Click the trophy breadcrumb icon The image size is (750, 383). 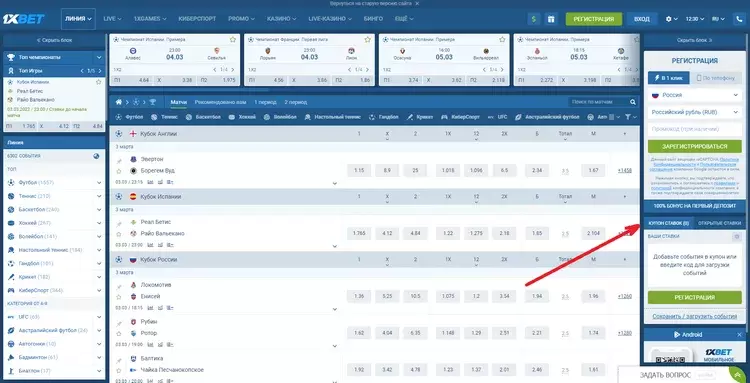point(153,102)
